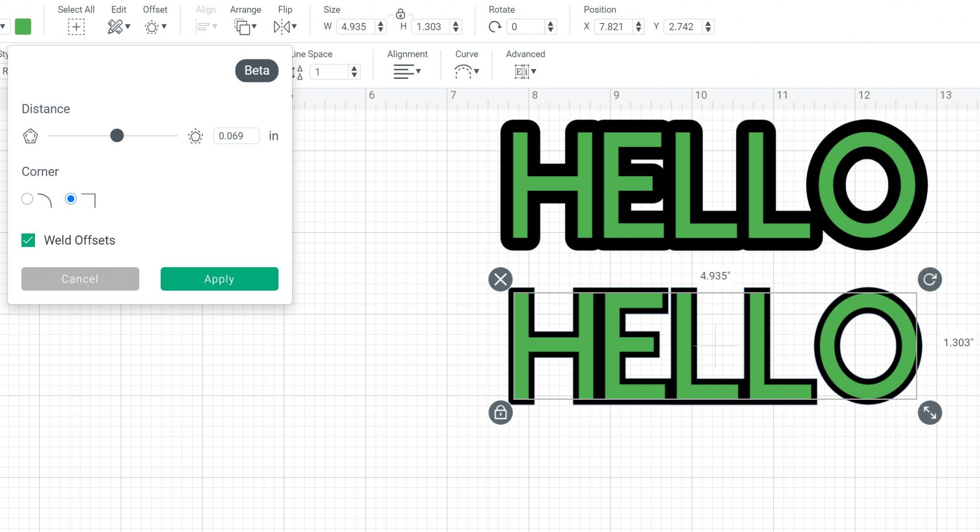Click the Offset tool icon in toolbar
The width and height of the screenshot is (980, 532).
[151, 27]
